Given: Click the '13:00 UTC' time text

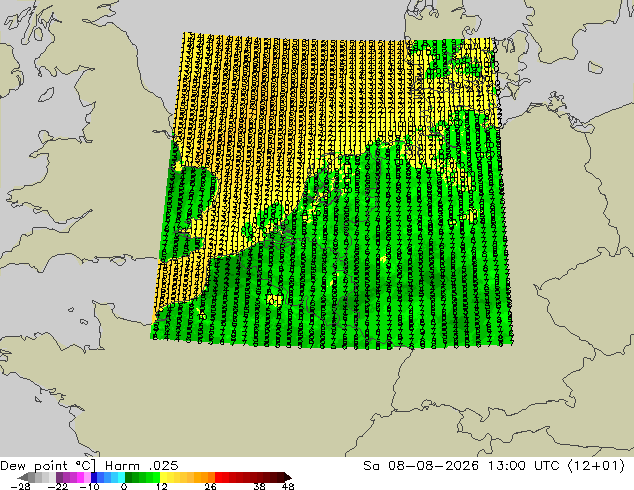Looking at the screenshot, I should tap(524, 466).
